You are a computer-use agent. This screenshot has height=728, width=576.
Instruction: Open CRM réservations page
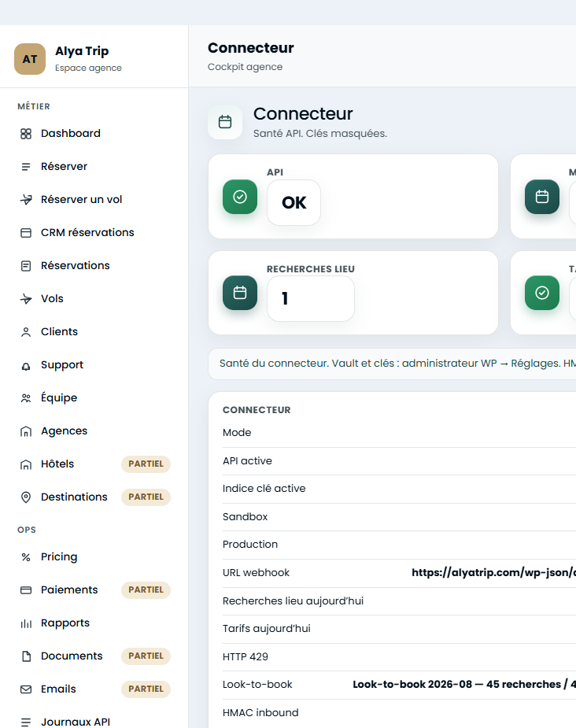click(x=94, y=233)
